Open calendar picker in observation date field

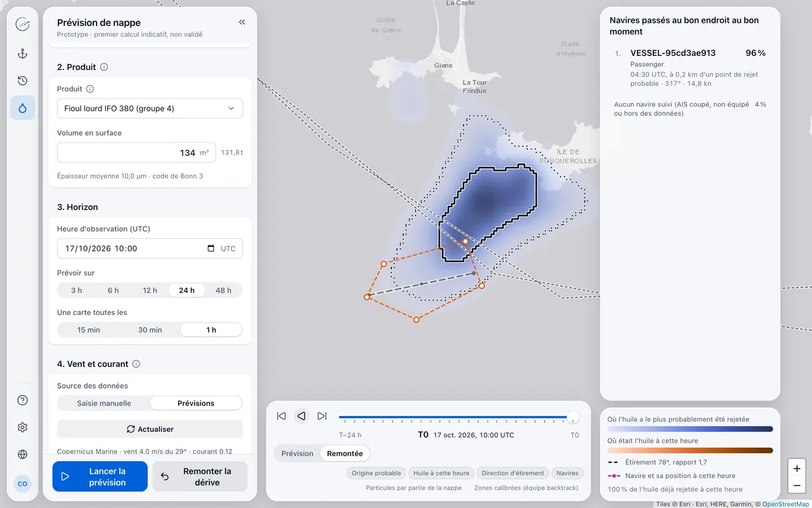coord(211,248)
